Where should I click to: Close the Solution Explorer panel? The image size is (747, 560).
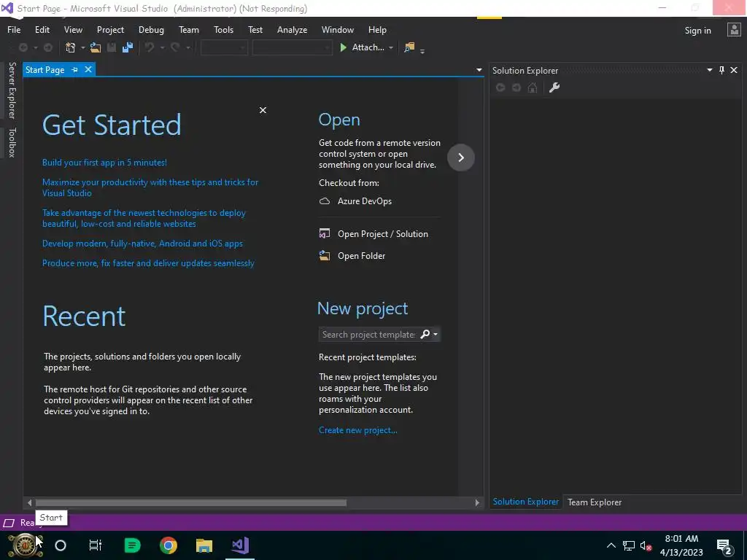[x=734, y=71]
